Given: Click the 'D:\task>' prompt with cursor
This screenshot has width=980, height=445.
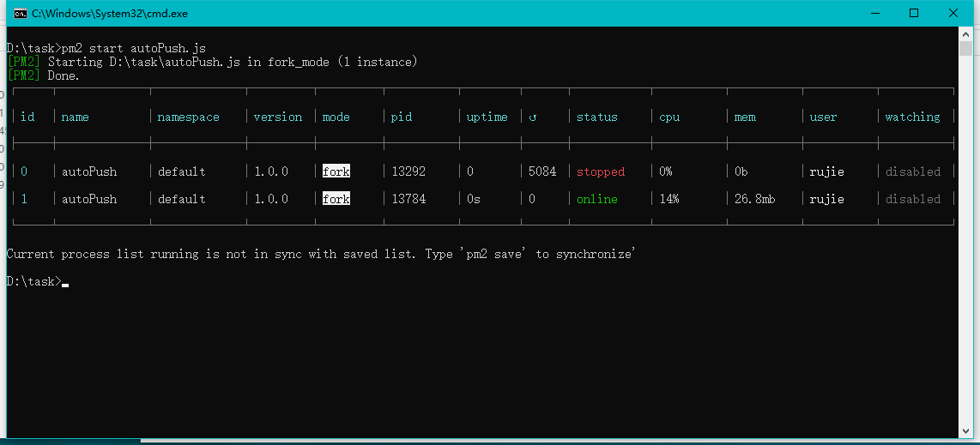Looking at the screenshot, I should point(37,281).
